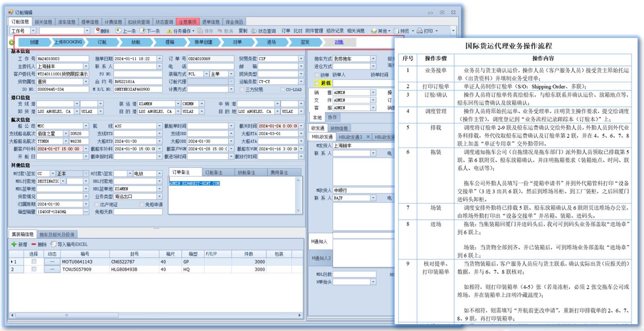The height and width of the screenshot is (331, 644).
Task: Open the 拖车方式 dropdown
Action: (x=373, y=58)
